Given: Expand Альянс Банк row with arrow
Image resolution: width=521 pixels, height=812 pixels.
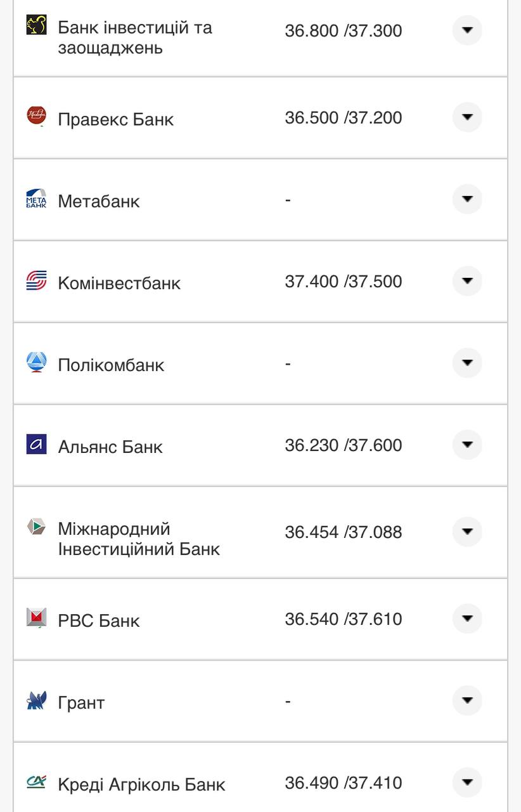Looking at the screenshot, I should click(467, 445).
